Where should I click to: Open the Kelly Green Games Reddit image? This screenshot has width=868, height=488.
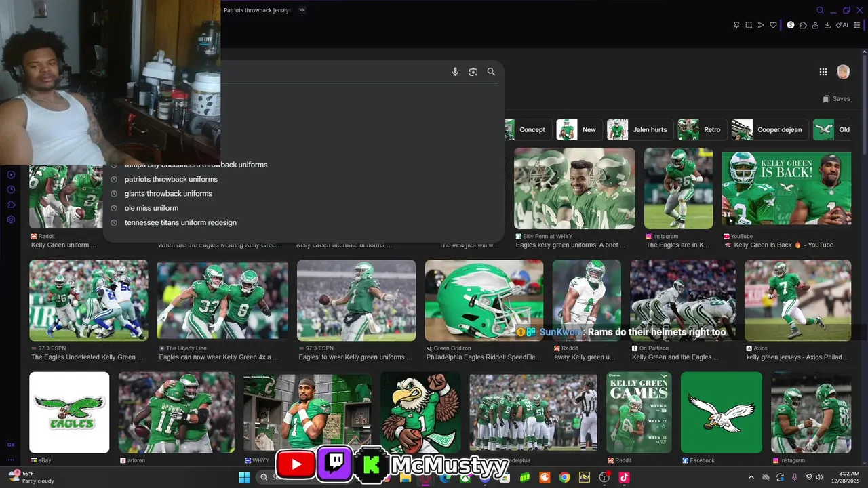point(639,412)
